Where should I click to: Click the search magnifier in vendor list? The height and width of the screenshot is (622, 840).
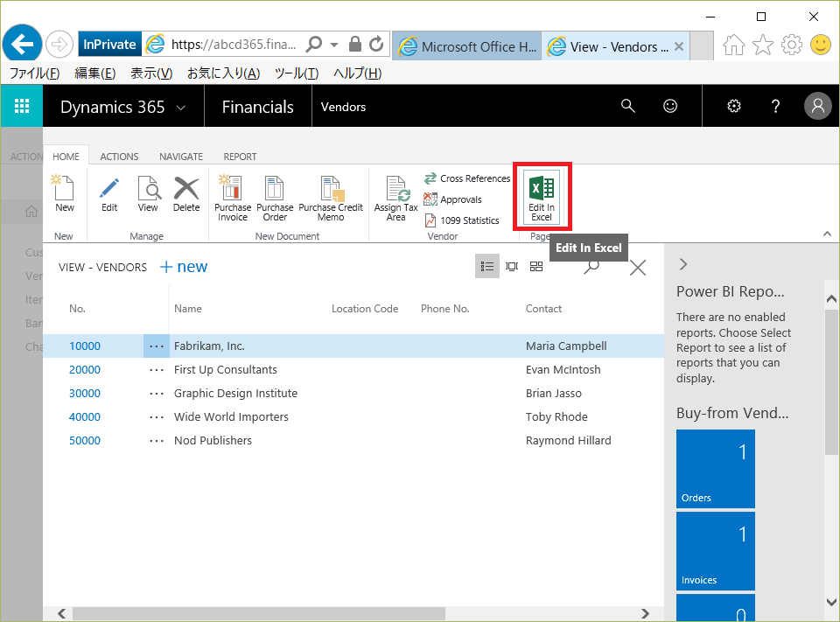[x=591, y=267]
